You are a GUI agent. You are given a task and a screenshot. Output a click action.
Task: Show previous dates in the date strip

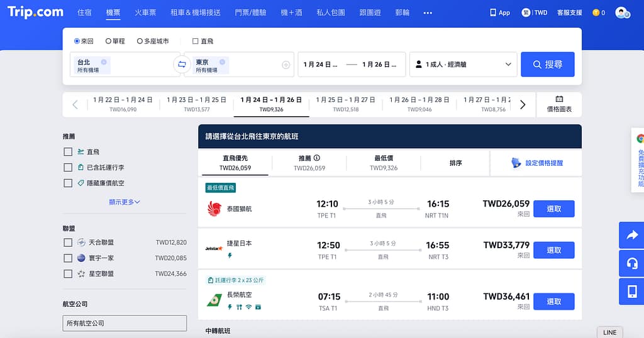[x=75, y=104]
